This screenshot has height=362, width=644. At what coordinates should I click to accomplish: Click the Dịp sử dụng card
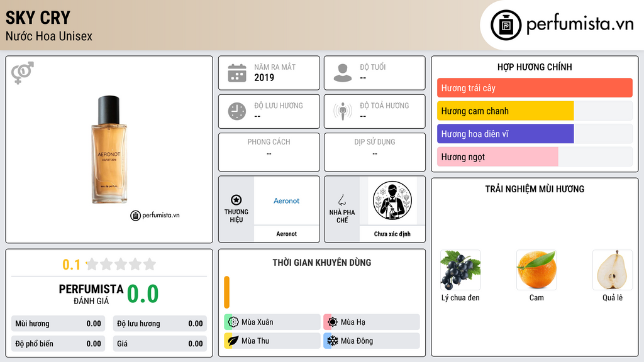(375, 152)
